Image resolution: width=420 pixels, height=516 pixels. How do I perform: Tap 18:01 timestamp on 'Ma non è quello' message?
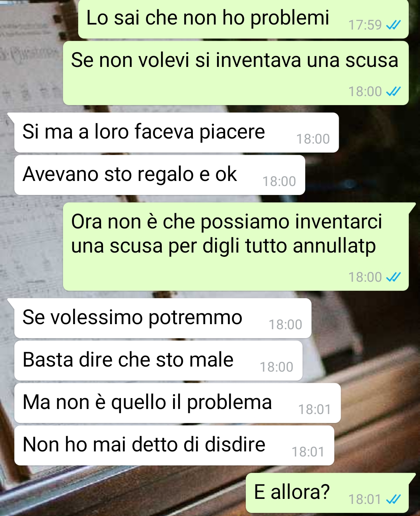(x=315, y=409)
